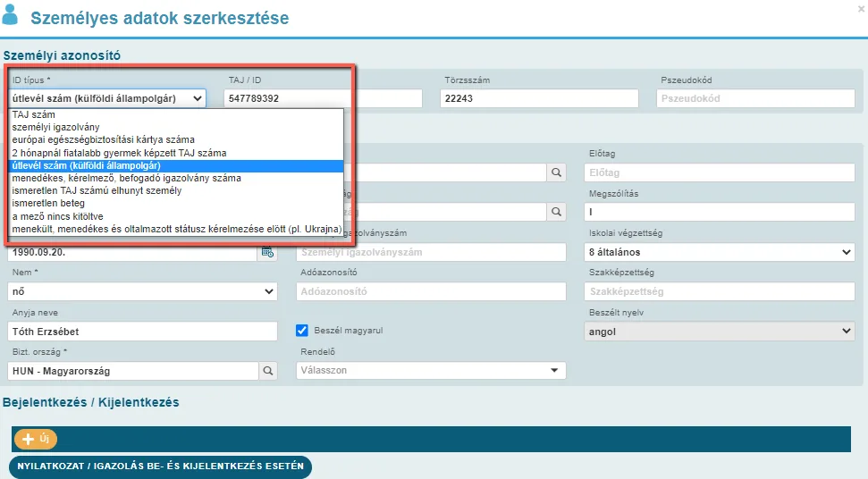Focus the Szakképzettség input field
Screen dimensions: 868x479
click(719, 291)
